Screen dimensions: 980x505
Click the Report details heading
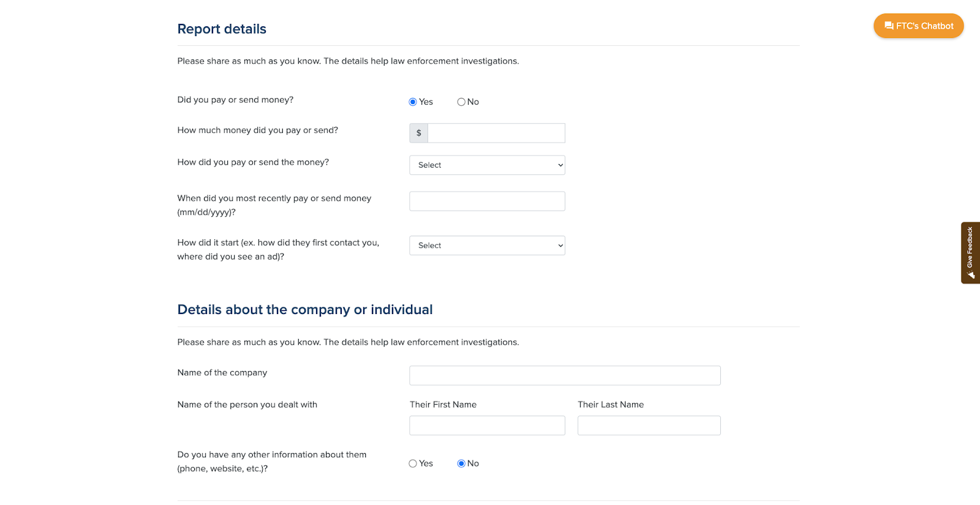pyautogui.click(x=222, y=29)
